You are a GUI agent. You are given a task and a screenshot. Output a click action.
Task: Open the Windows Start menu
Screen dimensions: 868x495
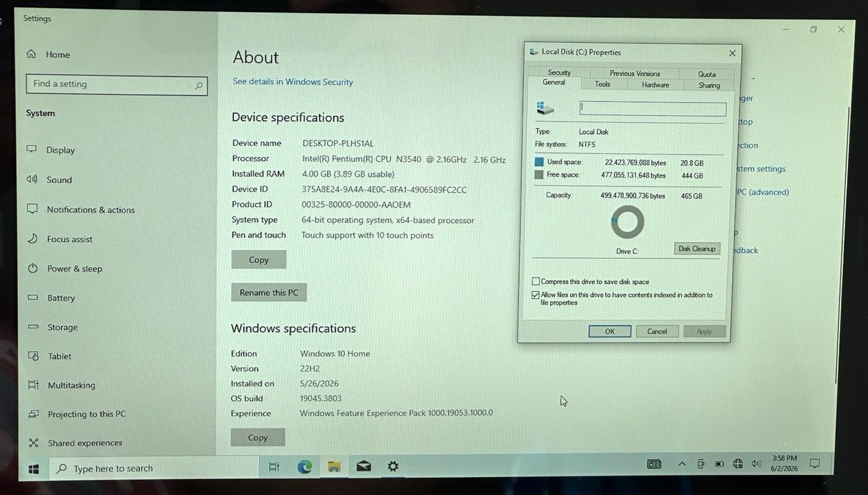click(x=33, y=468)
